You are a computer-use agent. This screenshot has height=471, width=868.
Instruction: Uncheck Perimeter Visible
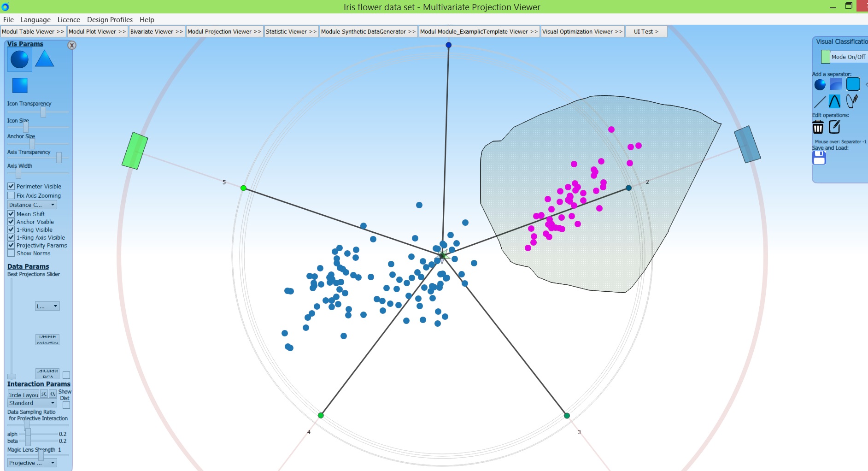tap(11, 186)
